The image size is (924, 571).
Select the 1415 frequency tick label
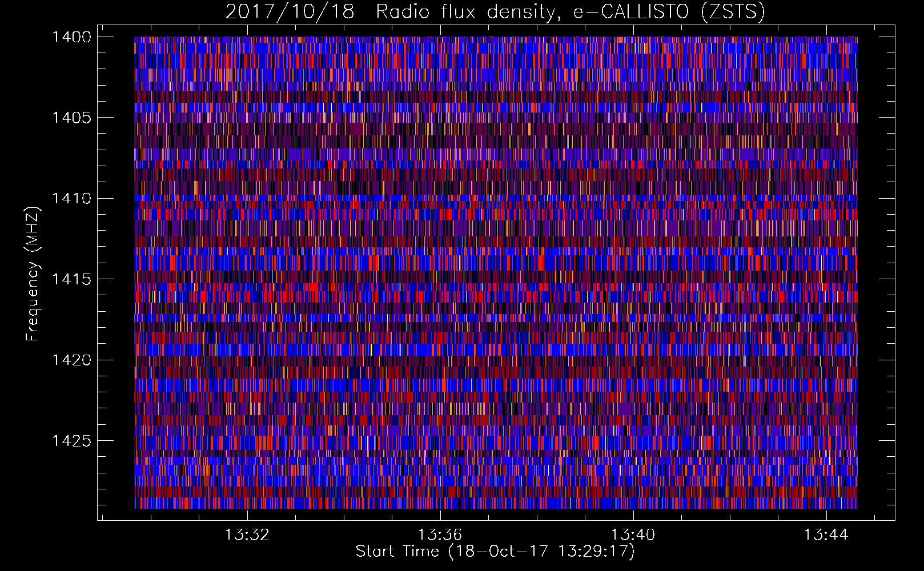point(71,279)
